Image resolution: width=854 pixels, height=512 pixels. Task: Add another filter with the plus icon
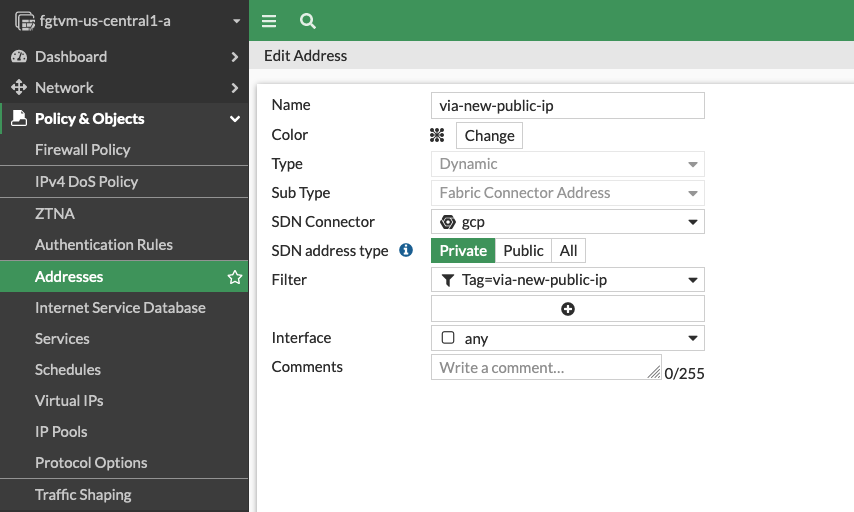(x=568, y=309)
